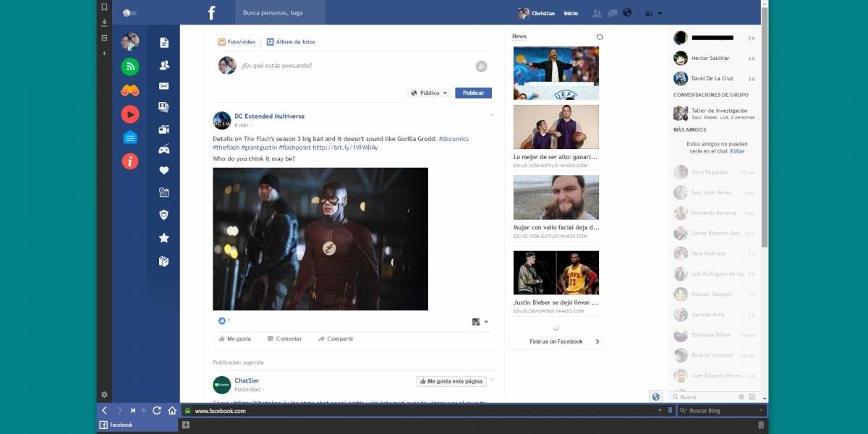Click Comentar under the Flash post
868x434 pixels.
[284, 339]
